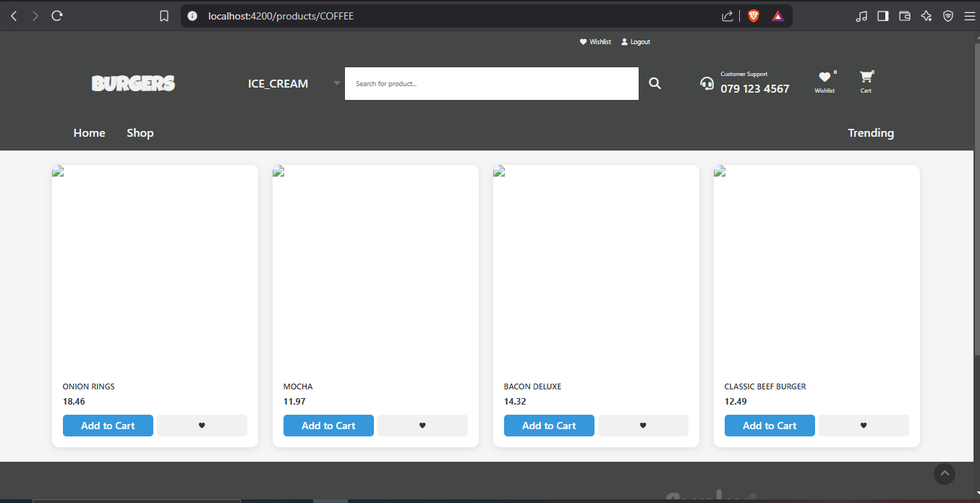Open Wishlist heart icon beside the cart
Viewport: 980px width, 503px height.
[x=825, y=77]
